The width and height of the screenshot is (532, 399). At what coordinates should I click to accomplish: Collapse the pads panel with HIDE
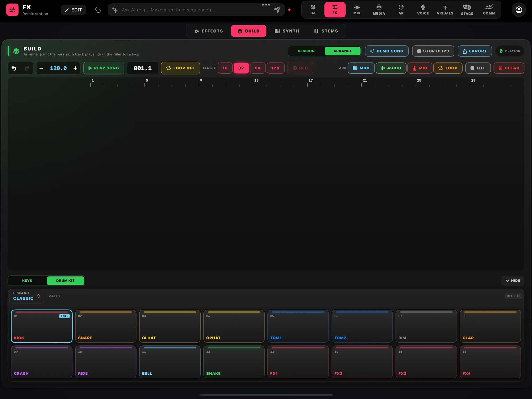point(512,281)
